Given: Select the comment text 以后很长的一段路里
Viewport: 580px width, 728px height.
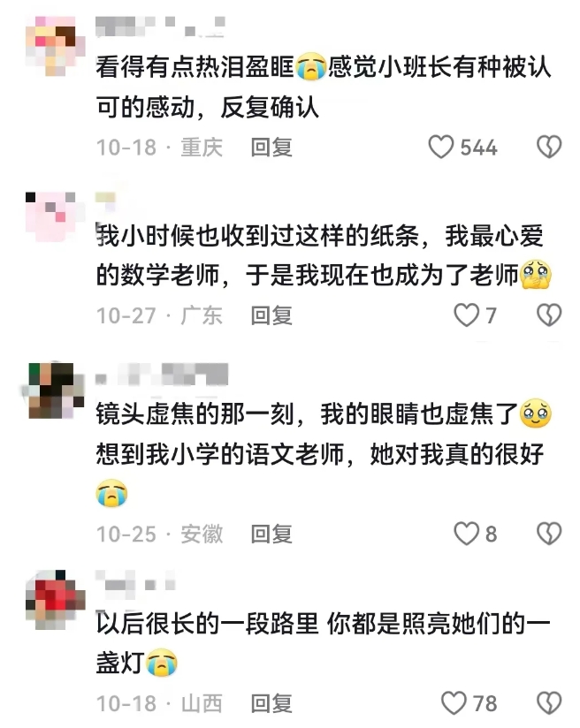Looking at the screenshot, I should click(x=207, y=624).
